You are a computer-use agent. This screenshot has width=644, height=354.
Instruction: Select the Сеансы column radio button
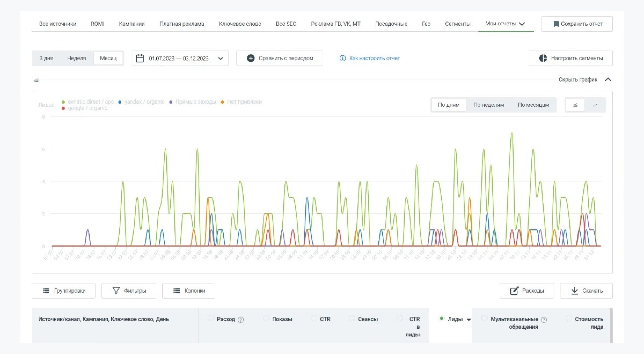coord(352,318)
